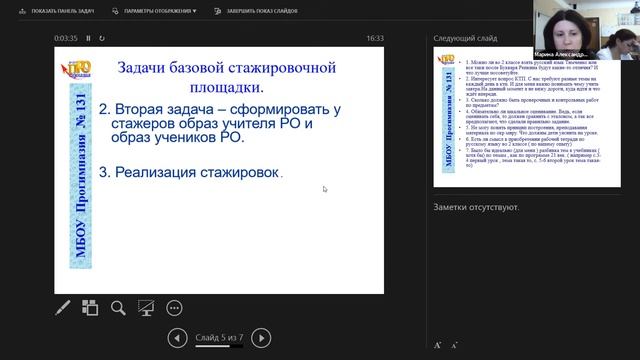Restart the slide timer
Viewport: 640px width, 360px height.
point(102,38)
